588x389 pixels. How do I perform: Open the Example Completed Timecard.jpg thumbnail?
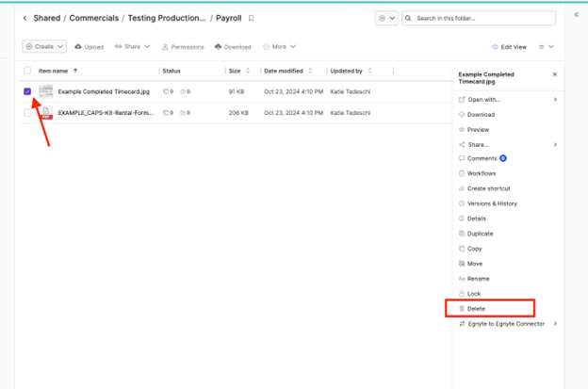click(46, 91)
